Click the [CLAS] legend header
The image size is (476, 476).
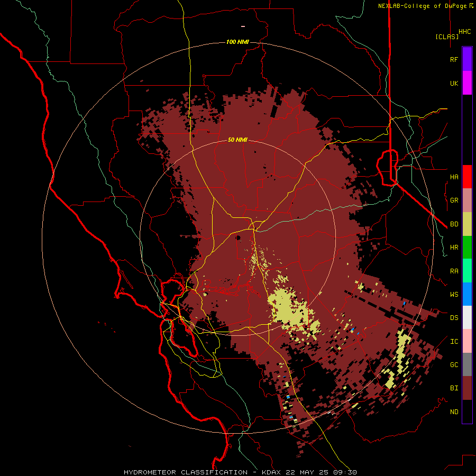pyautogui.click(x=447, y=36)
